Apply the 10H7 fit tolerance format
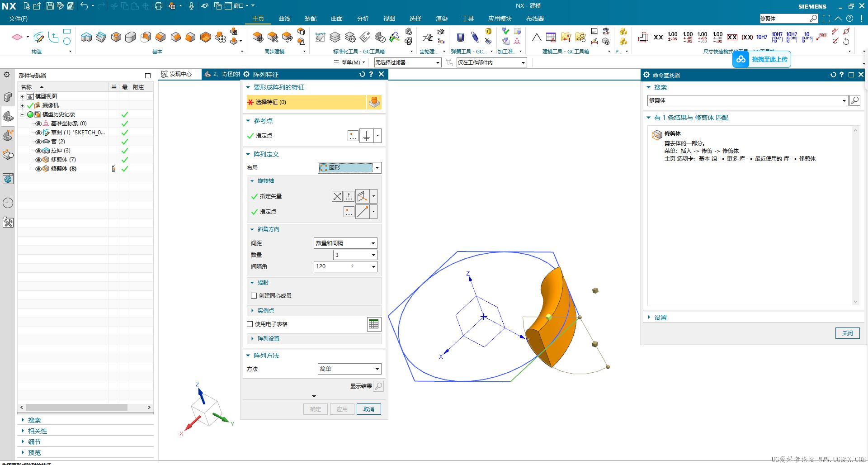This screenshot has width=868, height=465. tap(762, 37)
